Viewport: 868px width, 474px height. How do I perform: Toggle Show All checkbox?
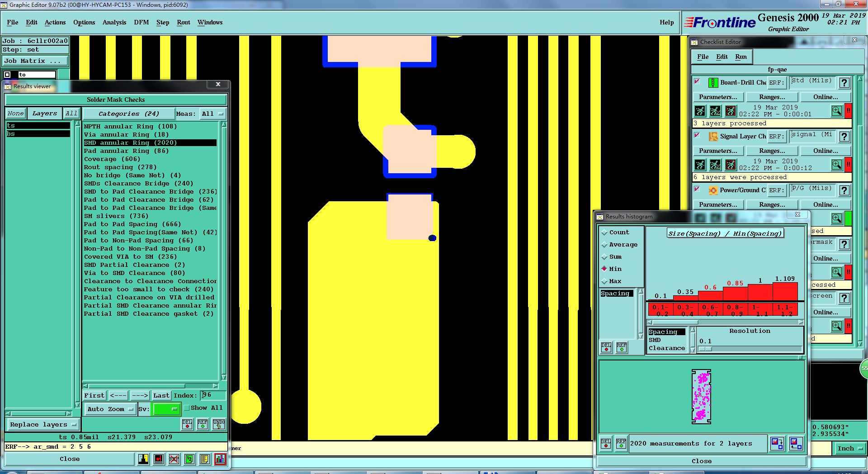pos(186,408)
